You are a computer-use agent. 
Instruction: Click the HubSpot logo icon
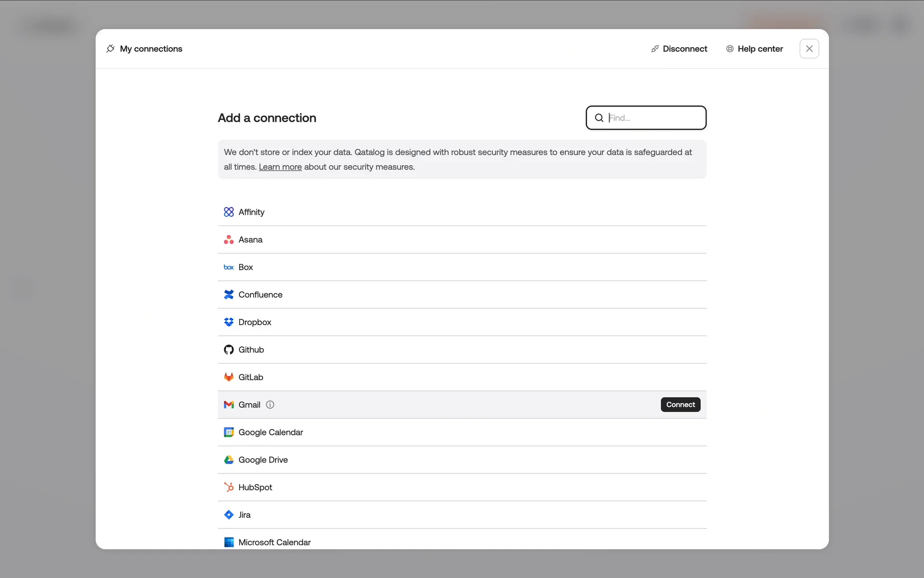click(229, 487)
